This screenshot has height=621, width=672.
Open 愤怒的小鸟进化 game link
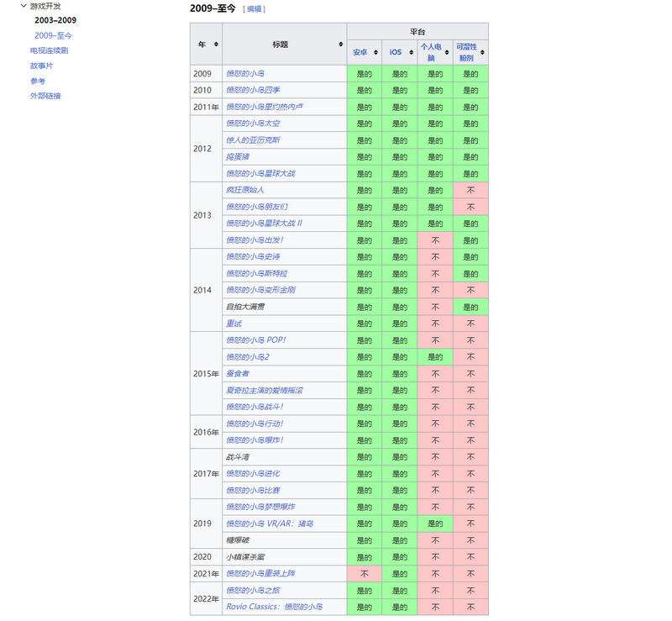pos(253,473)
